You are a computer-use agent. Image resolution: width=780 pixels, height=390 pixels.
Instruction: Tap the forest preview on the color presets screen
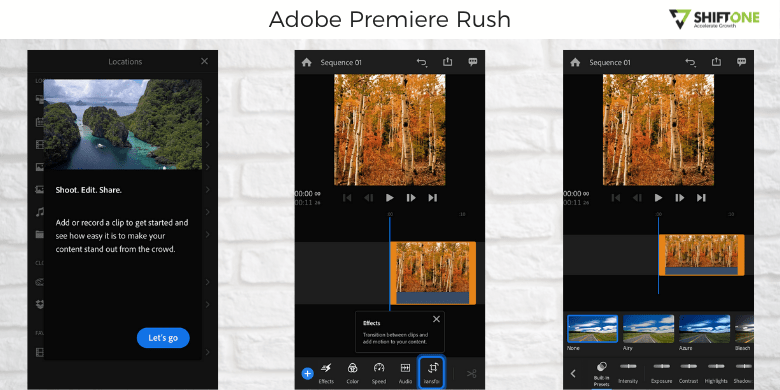click(658, 130)
